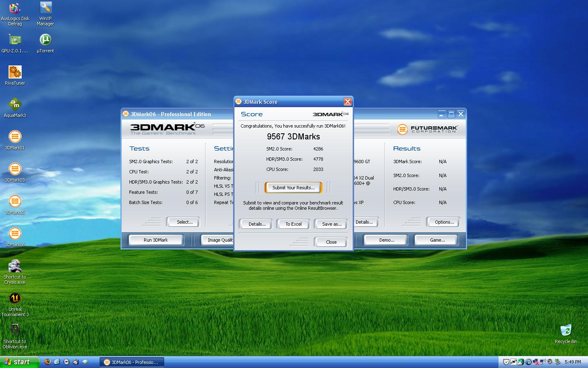588x368 pixels.
Task: Click HDR/SM3.0 Score value 4778
Action: [318, 159]
